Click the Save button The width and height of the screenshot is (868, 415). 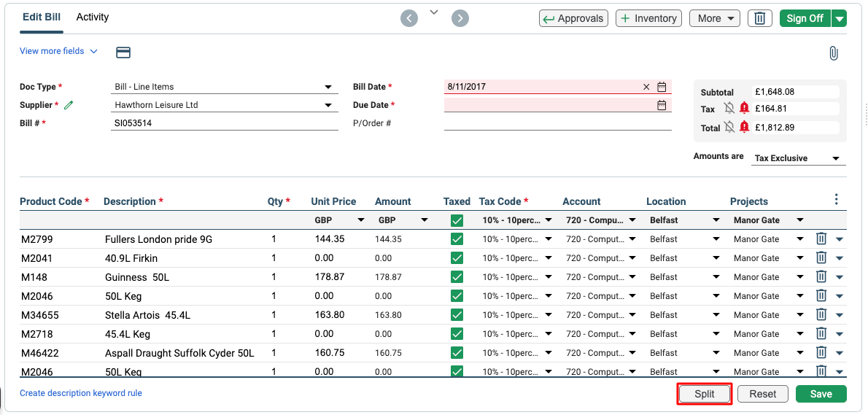[x=821, y=394]
